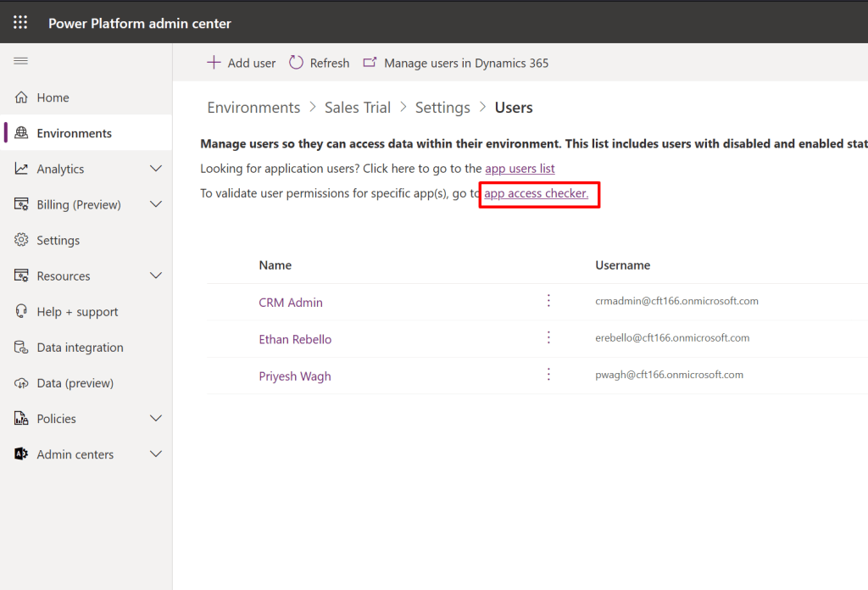Click pwagh@cft166.onmicrosoft.com username
Viewport: 868px width, 590px height.
tap(669, 375)
